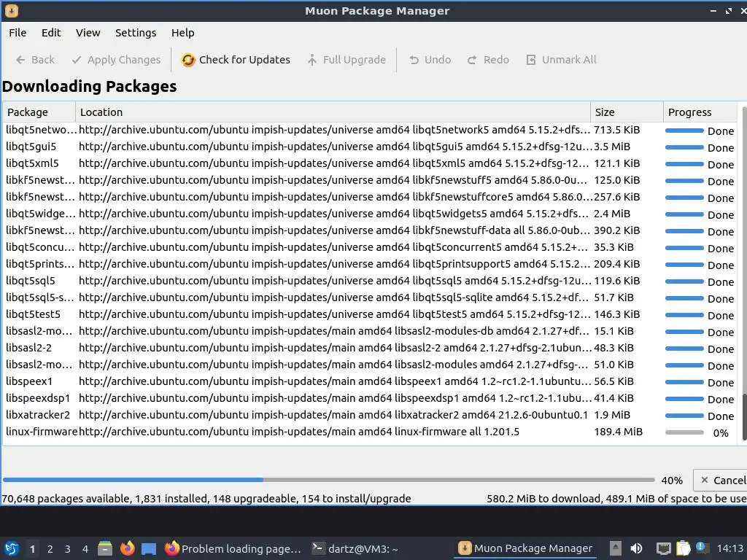The image size is (747, 560).
Task: Select the libspeexdsp1 package name
Action: tap(38, 398)
